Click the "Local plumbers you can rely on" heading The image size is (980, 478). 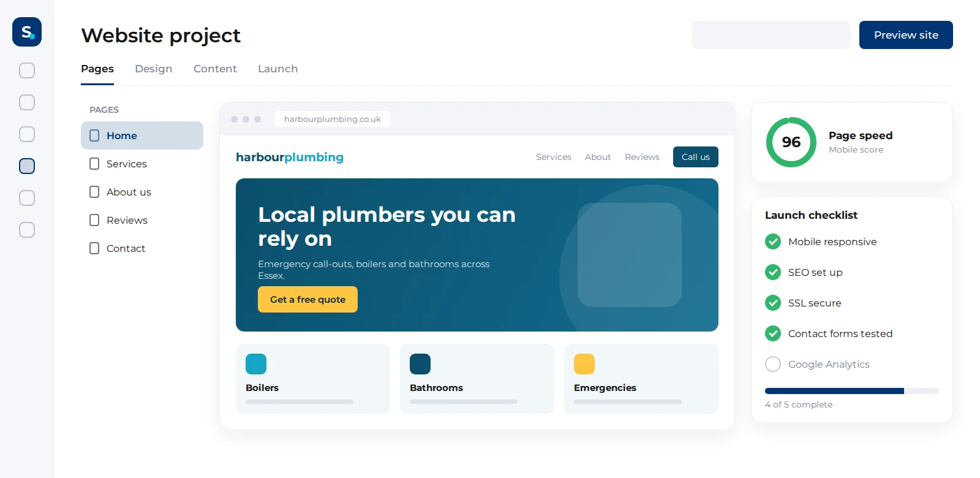point(386,226)
